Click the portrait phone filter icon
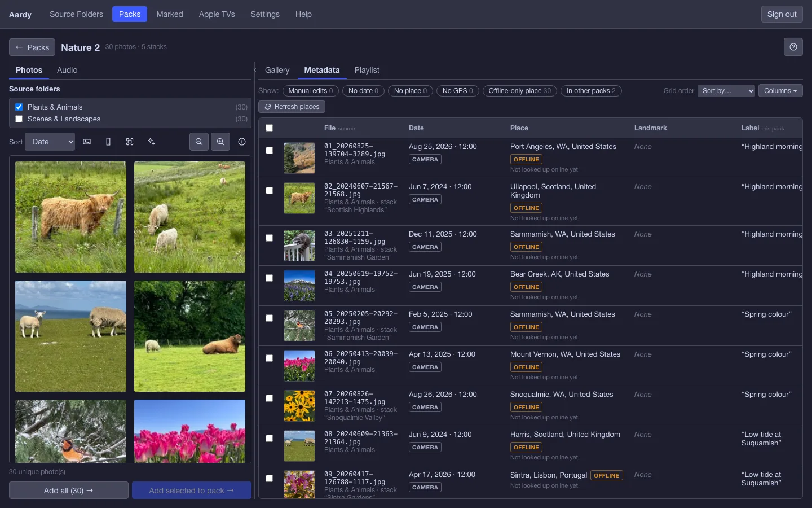This screenshot has width=812, height=508. click(x=108, y=142)
